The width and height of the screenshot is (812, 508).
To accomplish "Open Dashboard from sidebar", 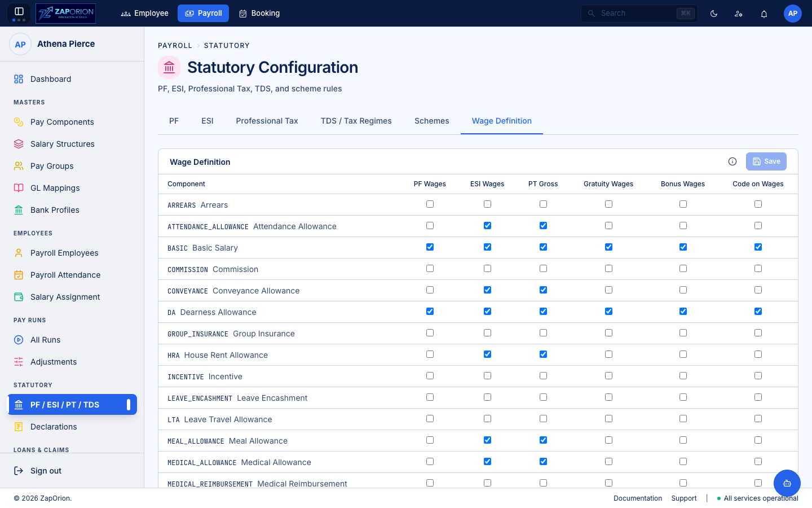I will point(72,79).
